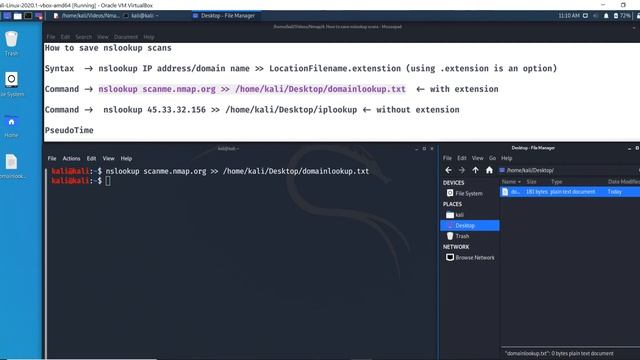The image size is (640, 360).
Task: Open the Trash desktop icon
Action: coord(11,43)
